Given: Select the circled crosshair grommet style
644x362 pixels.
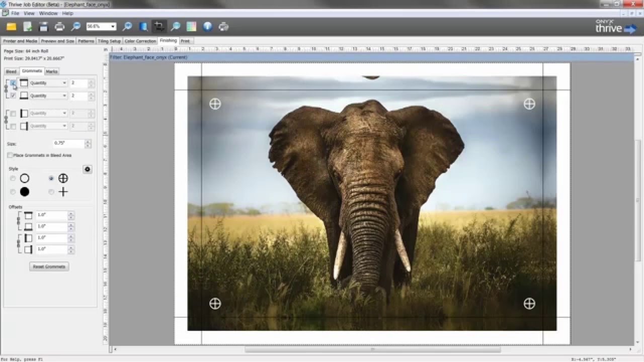Looking at the screenshot, I should coord(51,178).
